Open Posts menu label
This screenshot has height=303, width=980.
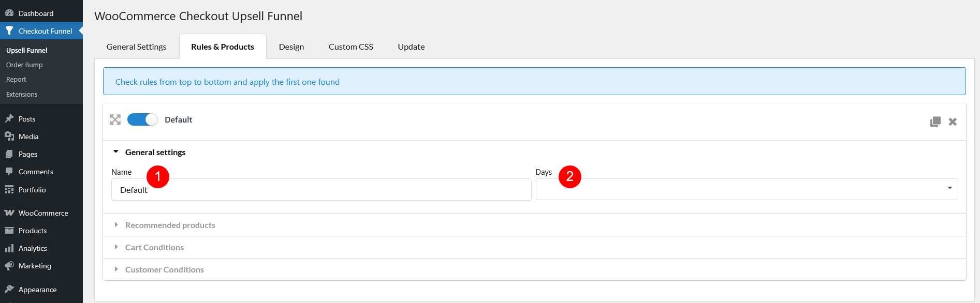click(27, 119)
